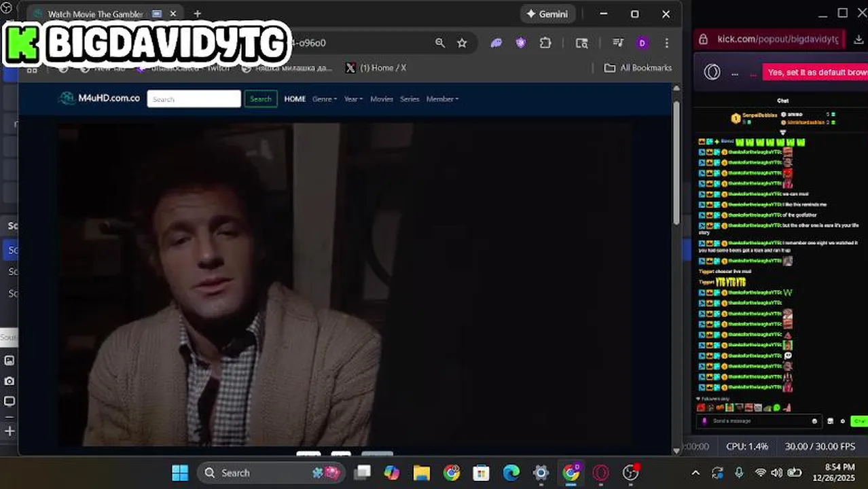Image resolution: width=868 pixels, height=489 pixels.
Task: Bookmark this page with the star icon
Action: [462, 43]
